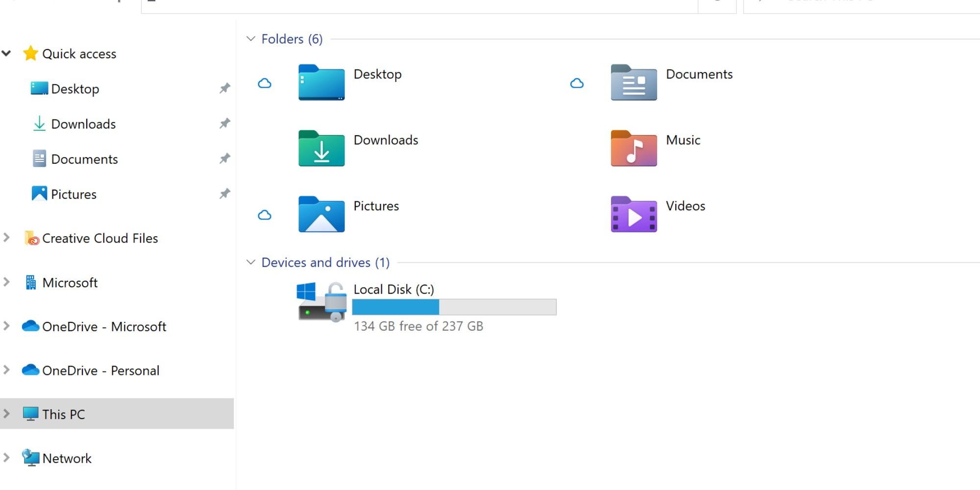Open the Pictures folder icon
This screenshot has width=980, height=490.
tap(321, 214)
